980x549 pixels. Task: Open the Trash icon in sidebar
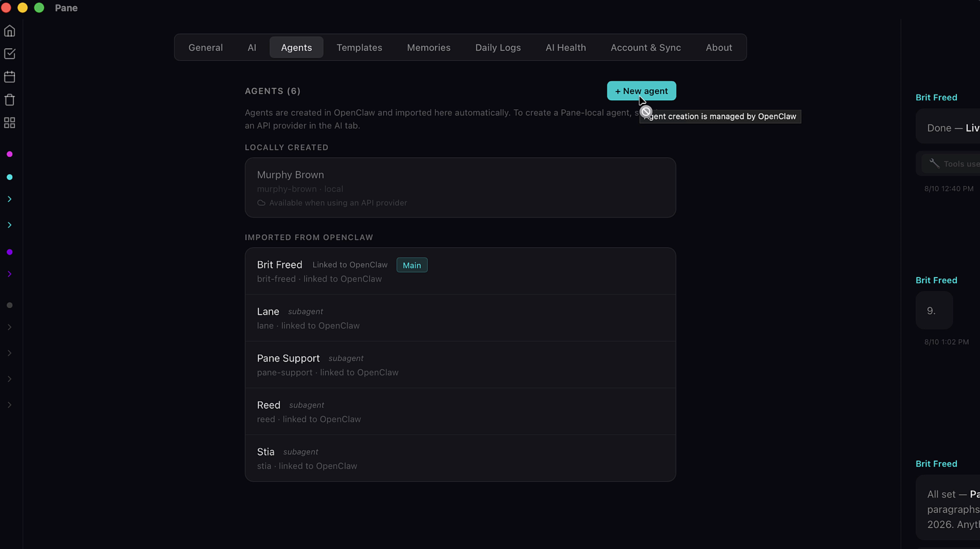[x=10, y=100]
